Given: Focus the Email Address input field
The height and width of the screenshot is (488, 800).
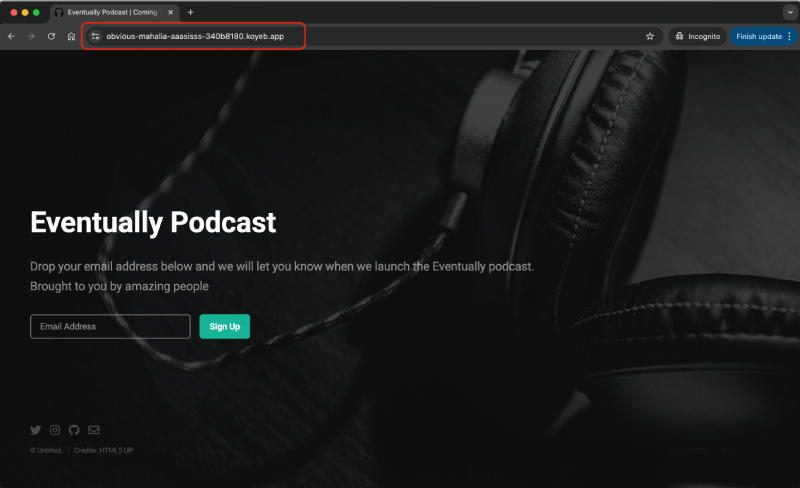Looking at the screenshot, I should click(110, 326).
